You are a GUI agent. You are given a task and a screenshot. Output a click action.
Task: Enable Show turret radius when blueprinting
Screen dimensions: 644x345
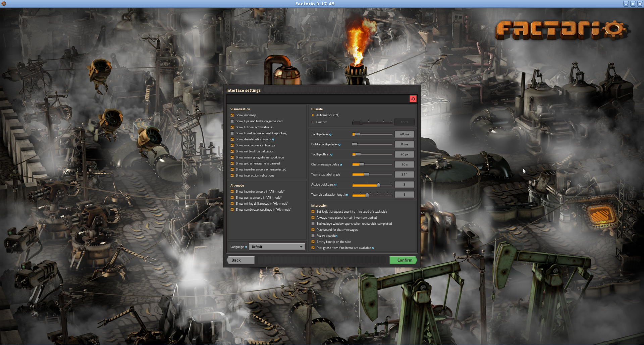tap(232, 133)
